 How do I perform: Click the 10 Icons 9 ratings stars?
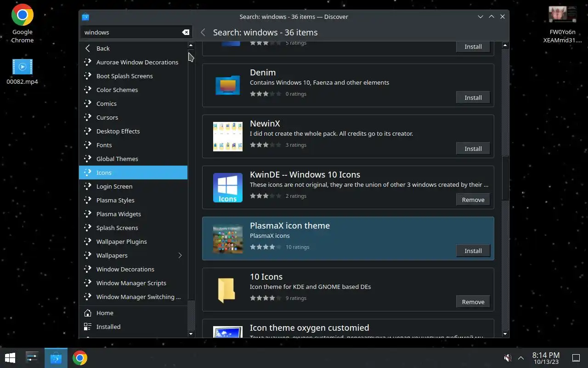coord(266,298)
